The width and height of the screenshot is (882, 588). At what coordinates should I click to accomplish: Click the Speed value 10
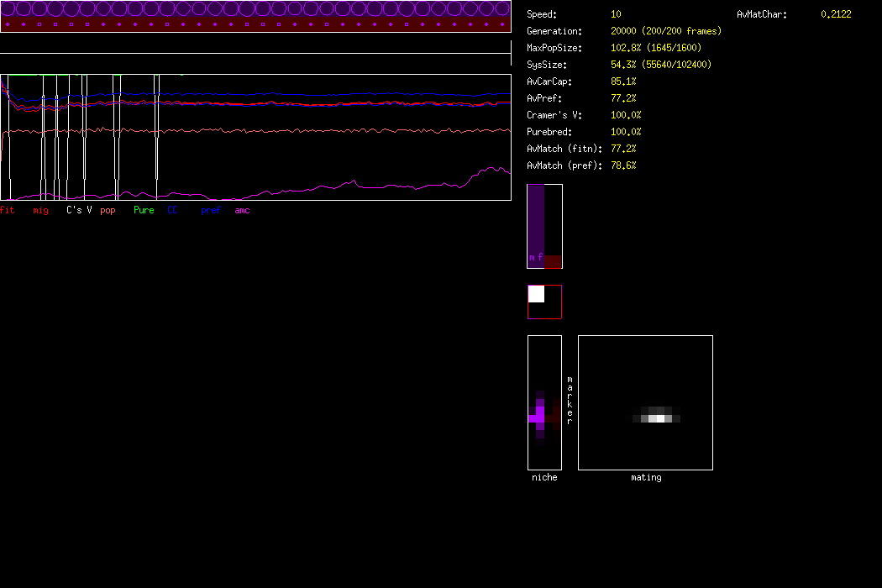(x=616, y=14)
